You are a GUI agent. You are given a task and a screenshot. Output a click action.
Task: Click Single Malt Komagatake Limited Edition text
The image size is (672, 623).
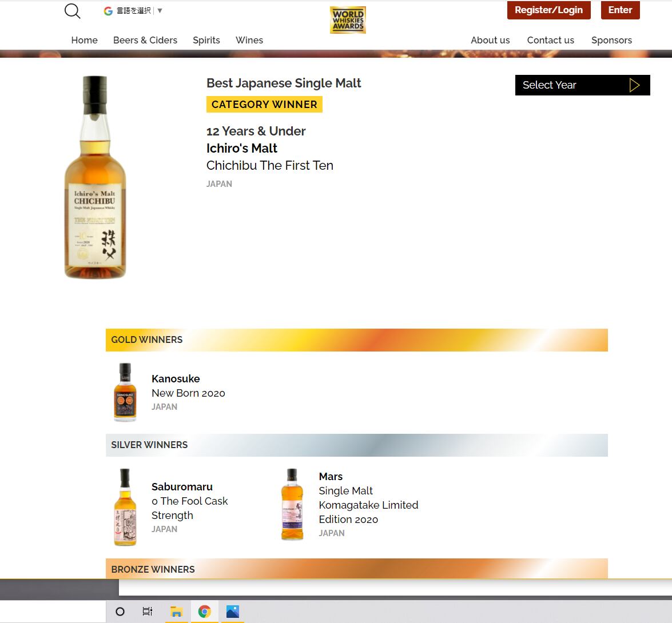pos(368,505)
